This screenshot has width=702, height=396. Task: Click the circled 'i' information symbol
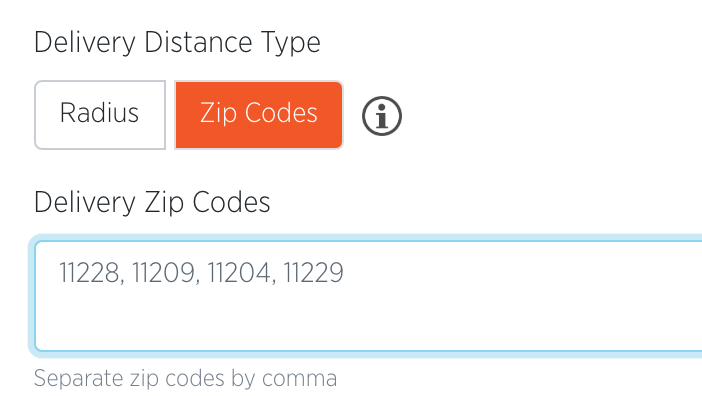[x=381, y=116]
